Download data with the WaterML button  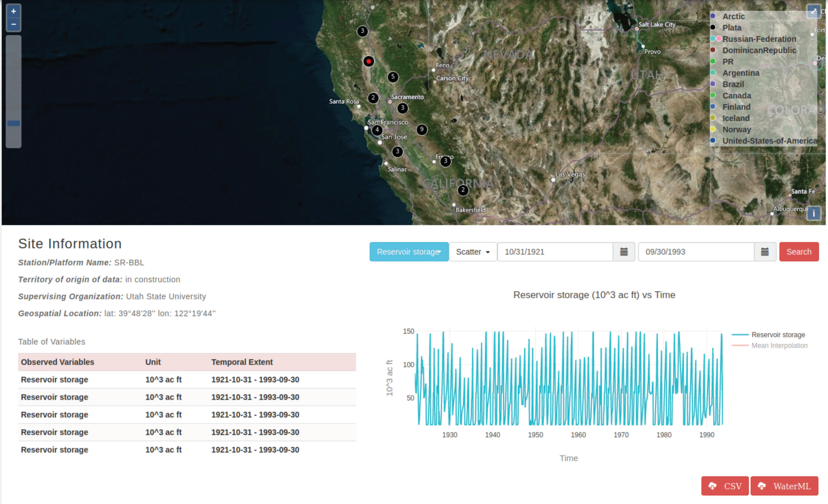[x=784, y=486]
